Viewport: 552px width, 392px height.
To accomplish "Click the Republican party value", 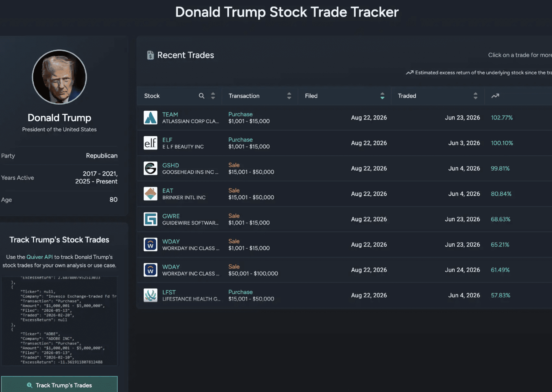I will (x=102, y=156).
